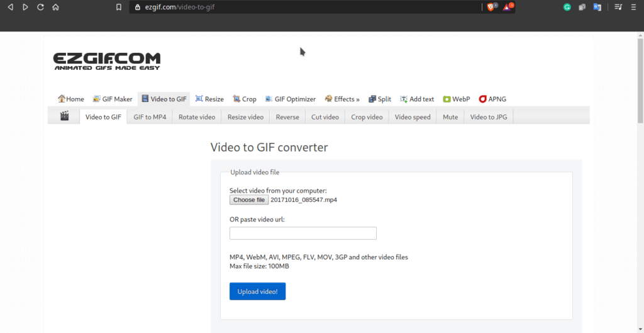The height and width of the screenshot is (333, 644).
Task: Open the GIF Maker label
Action: pyautogui.click(x=118, y=99)
